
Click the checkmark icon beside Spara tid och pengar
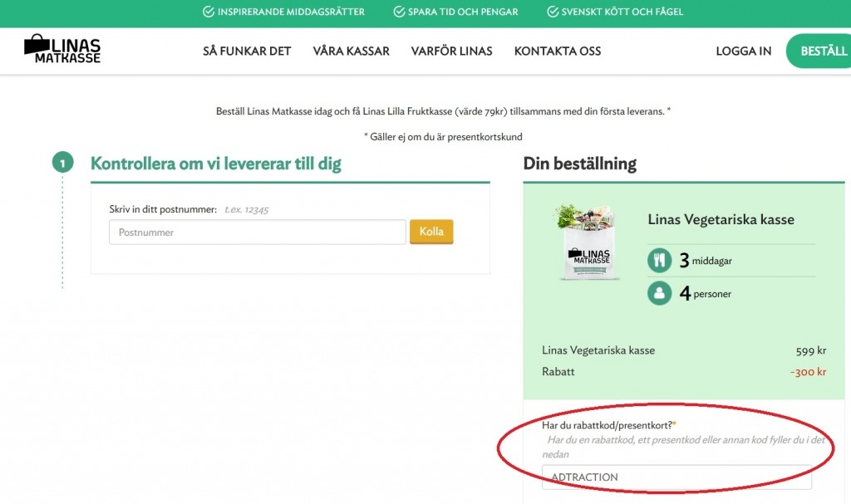pyautogui.click(x=399, y=12)
